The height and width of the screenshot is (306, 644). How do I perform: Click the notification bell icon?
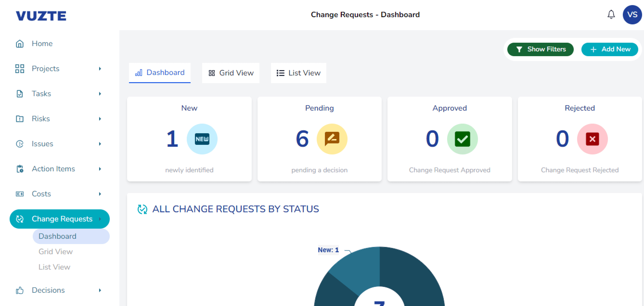pos(611,14)
